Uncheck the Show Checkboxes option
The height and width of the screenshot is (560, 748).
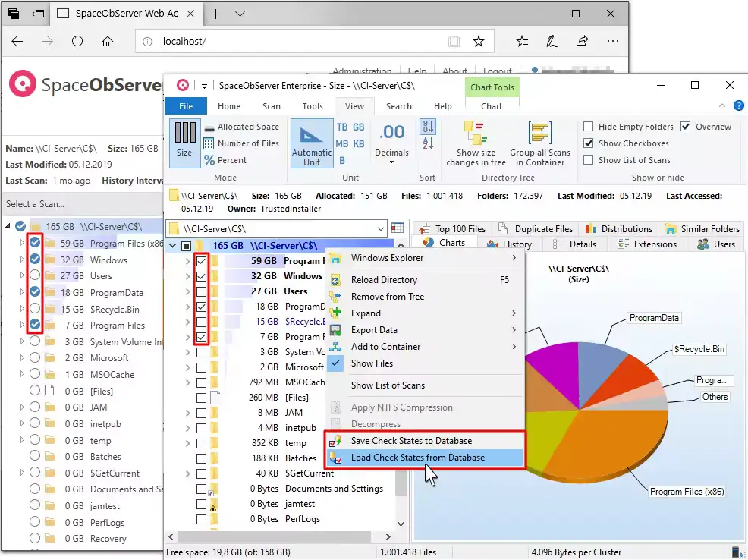tap(589, 143)
